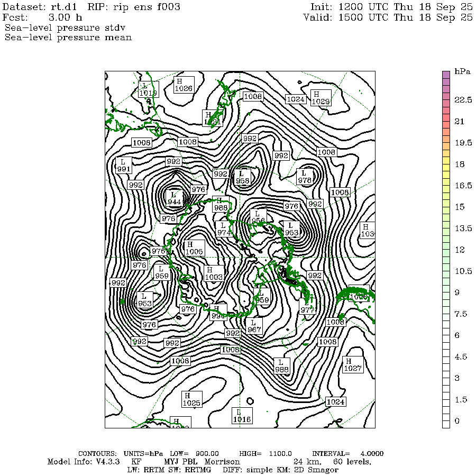Click the "INTERVAL= 4.0000" footer value
This screenshot has width=476, height=476.
tap(348, 454)
